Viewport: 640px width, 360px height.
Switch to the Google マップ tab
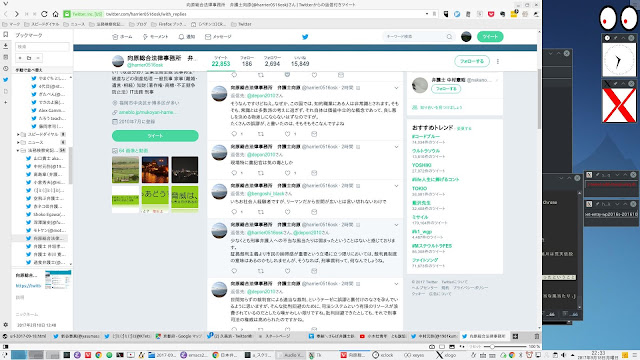179,336
